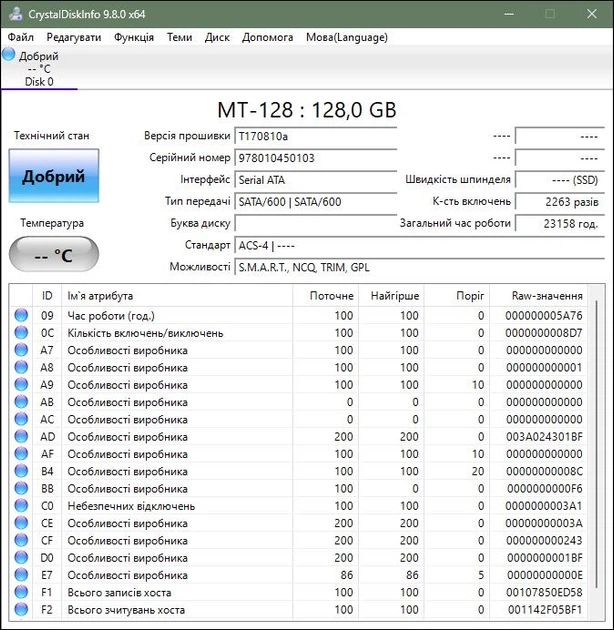This screenshot has width=614, height=630.
Task: Click the ACS-4 standard field
Action: click(420, 245)
